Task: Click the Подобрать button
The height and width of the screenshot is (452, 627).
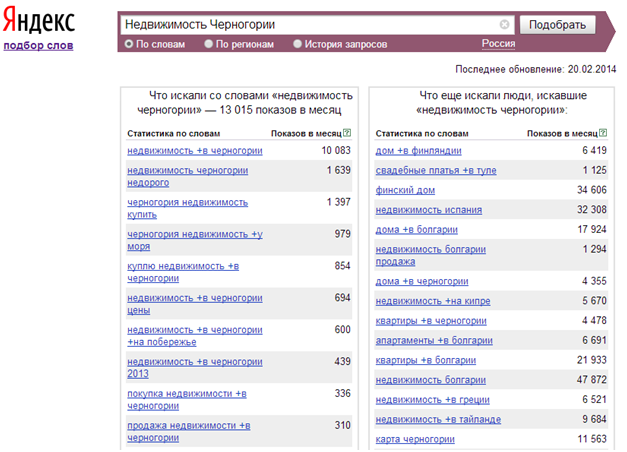Action: [x=557, y=25]
